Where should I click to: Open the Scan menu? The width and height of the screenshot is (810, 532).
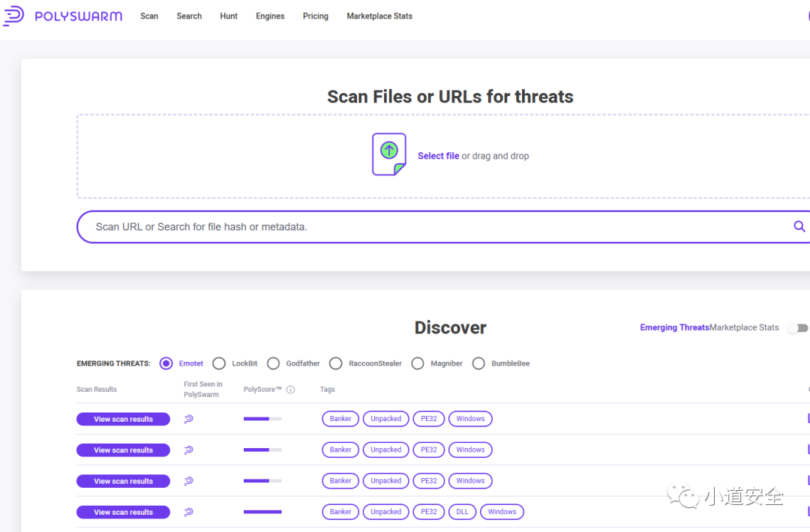pyautogui.click(x=149, y=16)
